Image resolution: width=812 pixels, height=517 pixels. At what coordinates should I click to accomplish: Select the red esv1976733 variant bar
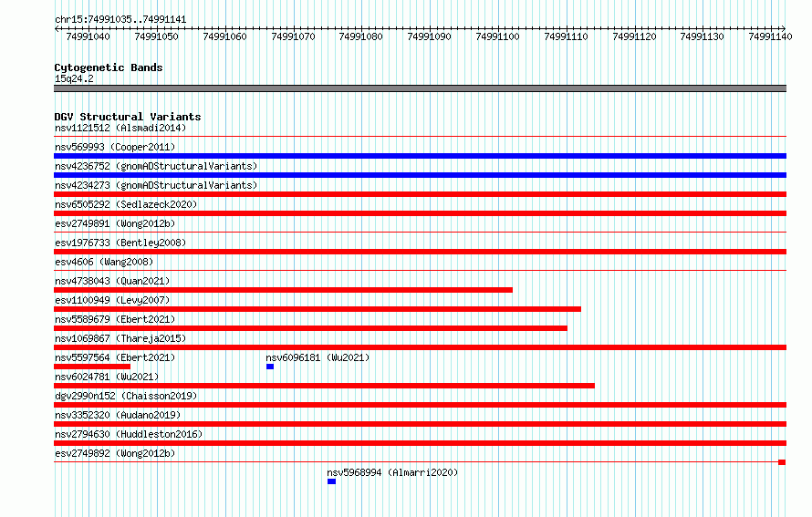point(420,252)
